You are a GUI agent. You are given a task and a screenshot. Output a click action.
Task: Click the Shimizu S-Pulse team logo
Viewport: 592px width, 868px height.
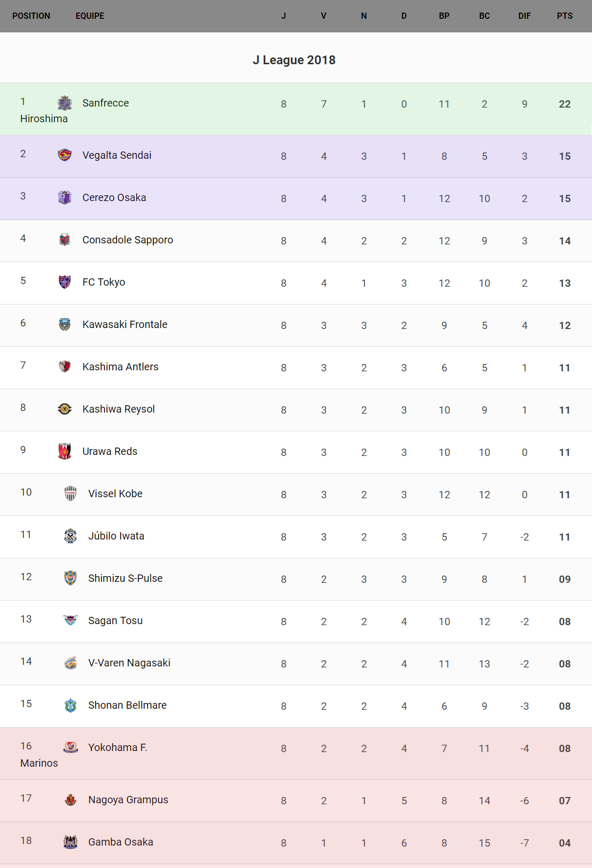(70, 578)
